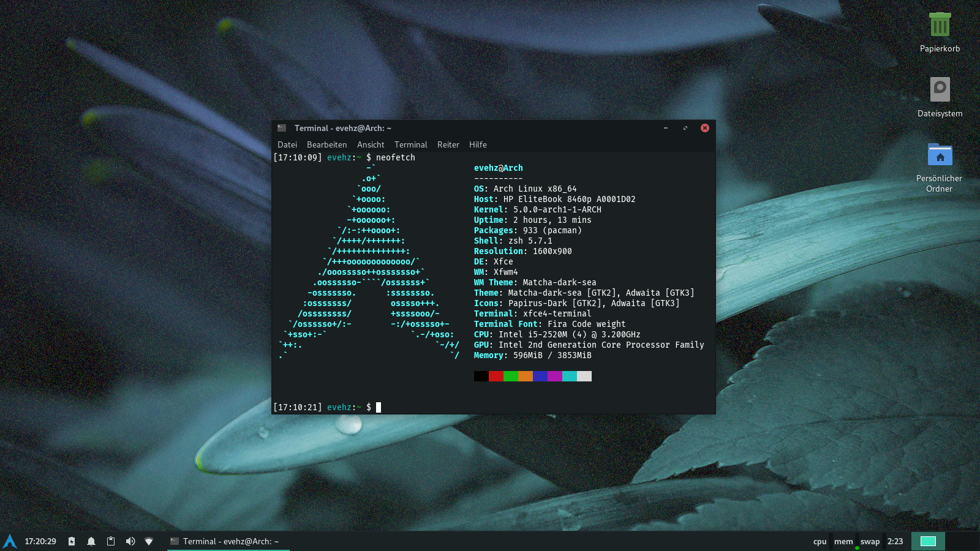Click the magenta color block in neofetch
Image resolution: width=980 pixels, height=551 pixels.
pyautogui.click(x=555, y=376)
